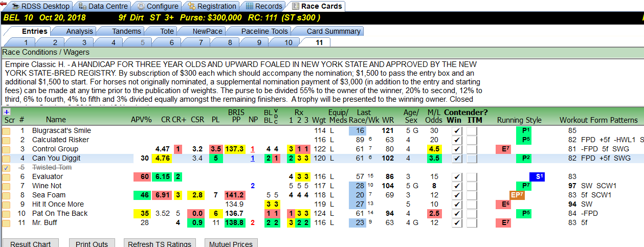Click the red arrow icon beside RDSS Desktop
Image resolution: width=644 pixels, height=247 pixels.
[x=2, y=4]
